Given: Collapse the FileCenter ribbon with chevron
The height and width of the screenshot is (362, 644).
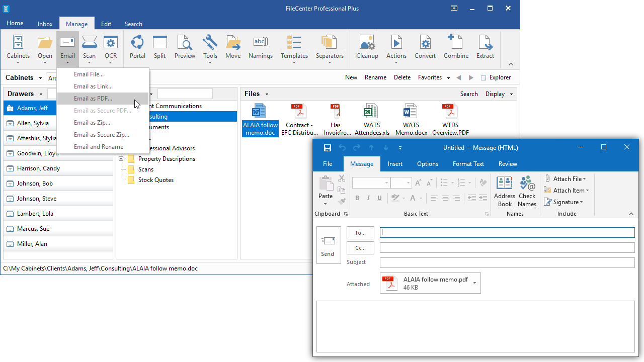Looking at the screenshot, I should [511, 64].
